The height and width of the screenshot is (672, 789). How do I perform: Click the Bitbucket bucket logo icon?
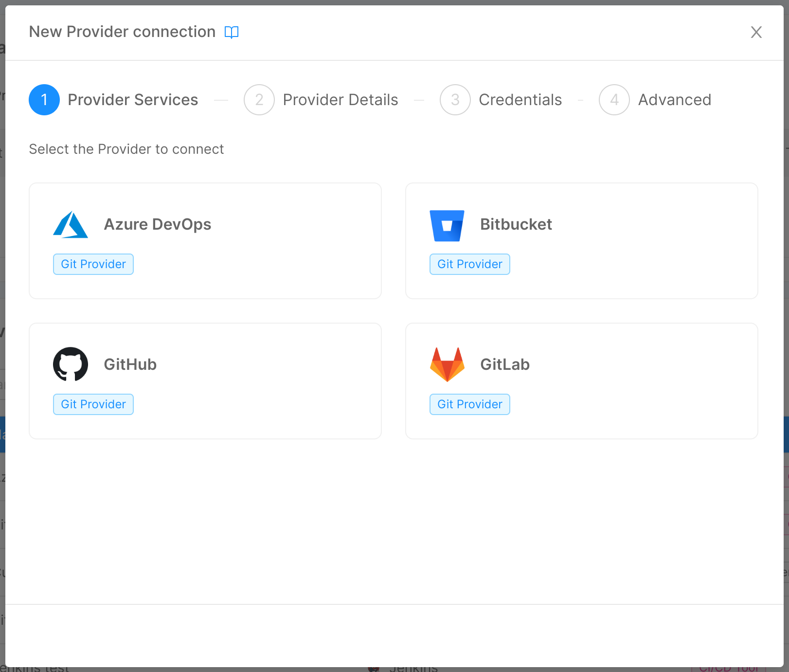tap(447, 225)
